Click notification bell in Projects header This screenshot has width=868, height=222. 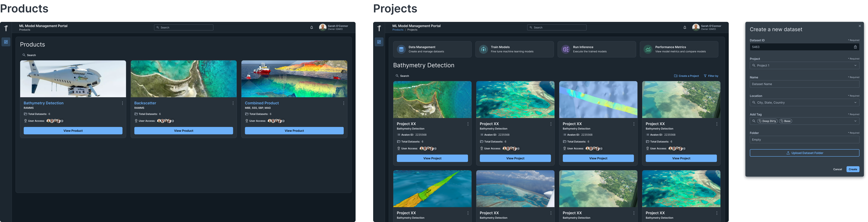(685, 28)
